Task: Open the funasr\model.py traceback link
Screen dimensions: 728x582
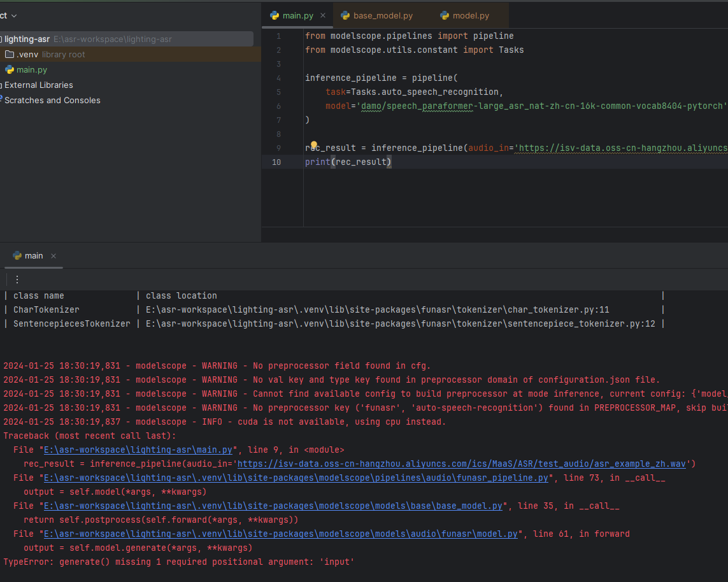Action: [280, 534]
